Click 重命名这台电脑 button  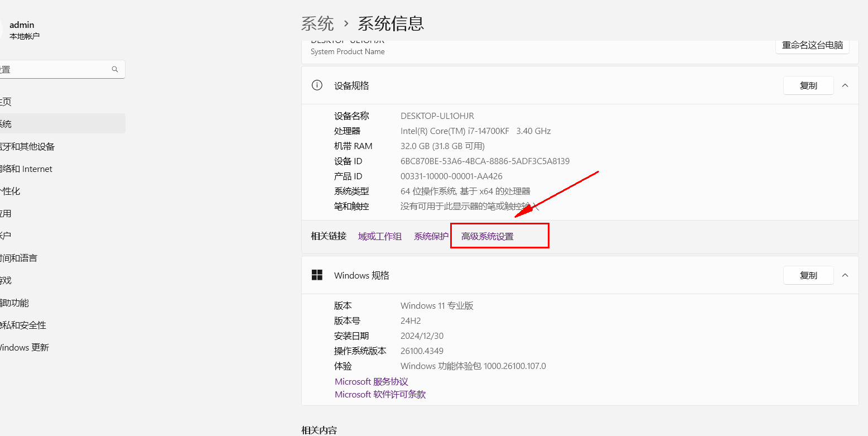(812, 46)
